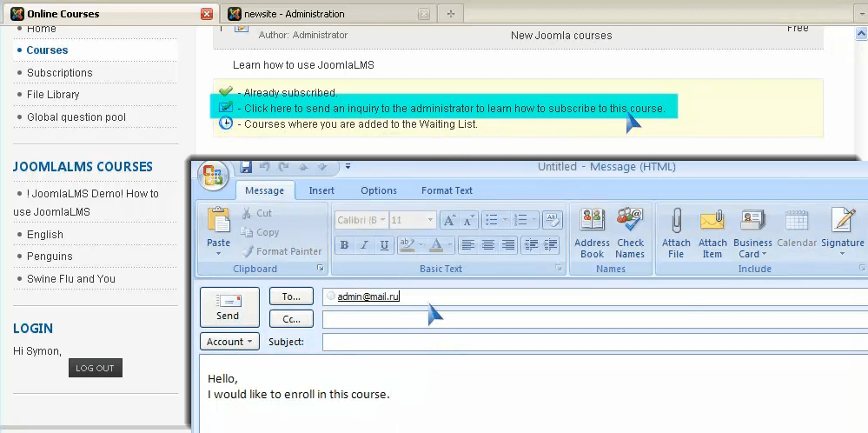Open bullets style dropdown arrow

click(505, 220)
